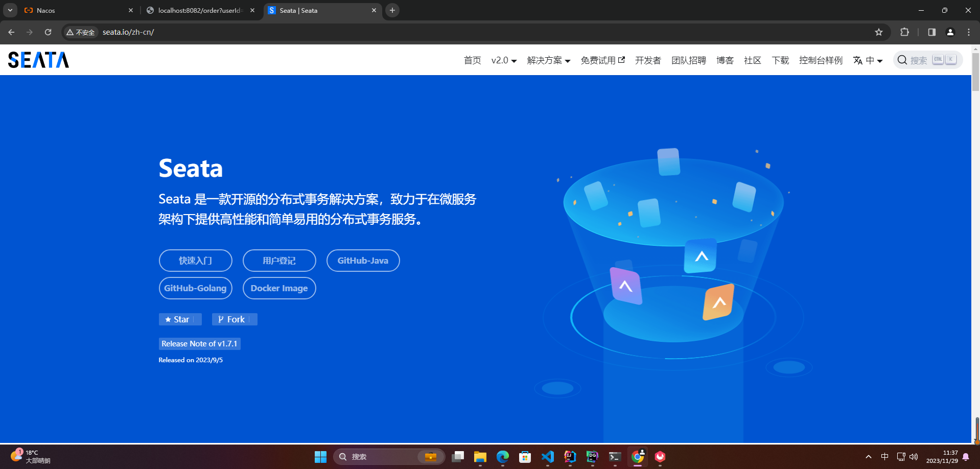Open Release Note of v1.7.1
Screen dimensions: 980x469
[199, 344]
